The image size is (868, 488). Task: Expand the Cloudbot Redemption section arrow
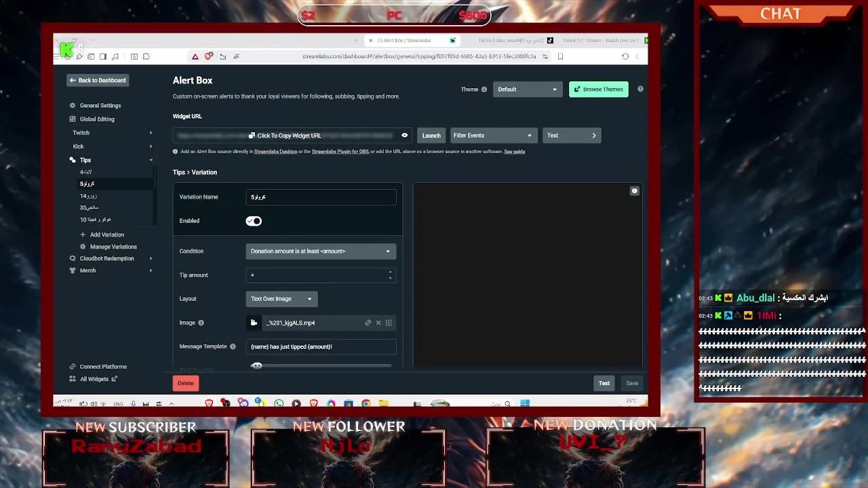click(x=151, y=258)
